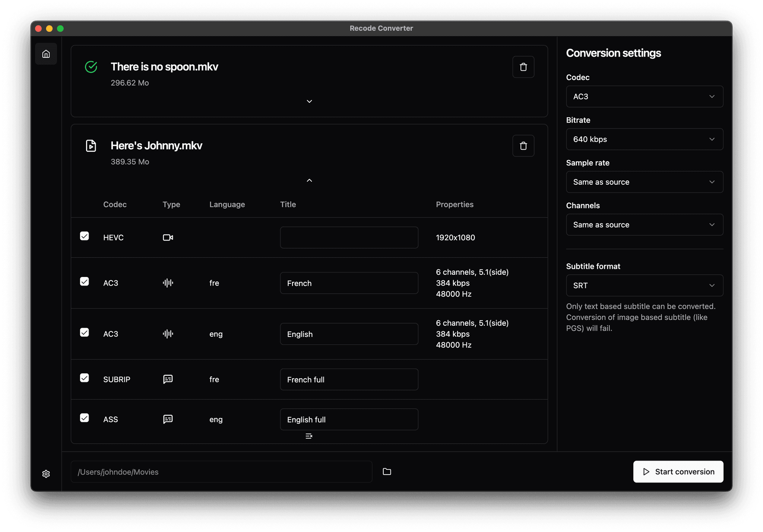
Task: Deselect the English AC3 audio track
Action: click(x=85, y=332)
